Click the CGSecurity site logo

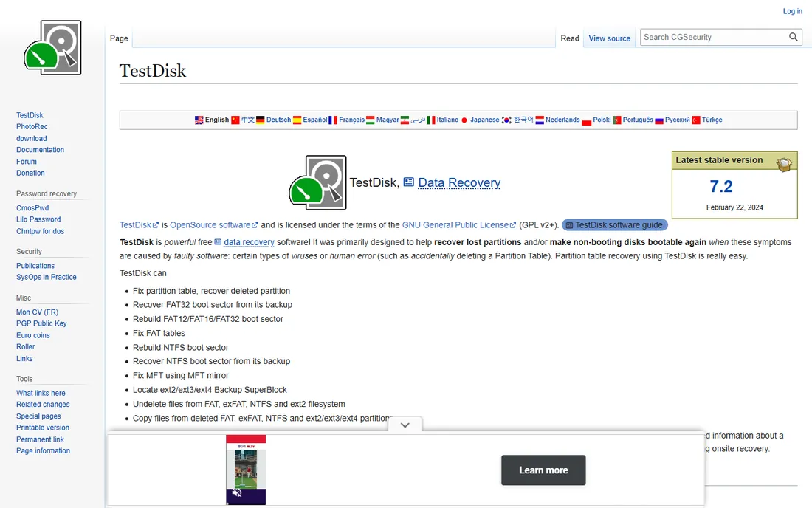click(53, 48)
